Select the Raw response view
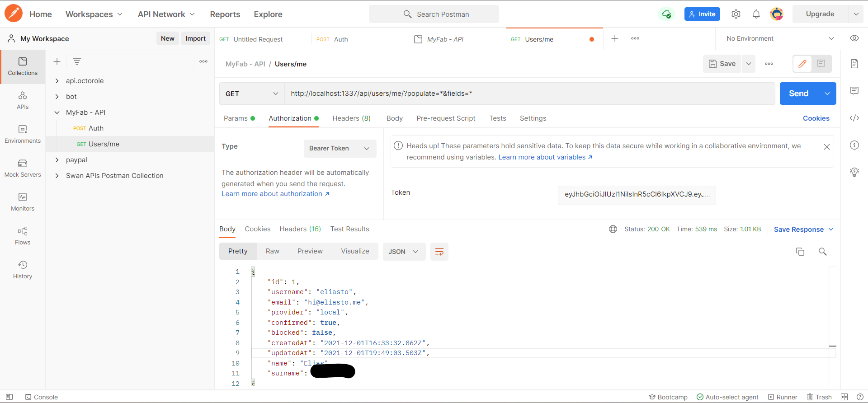This screenshot has width=868, height=403. 272,251
